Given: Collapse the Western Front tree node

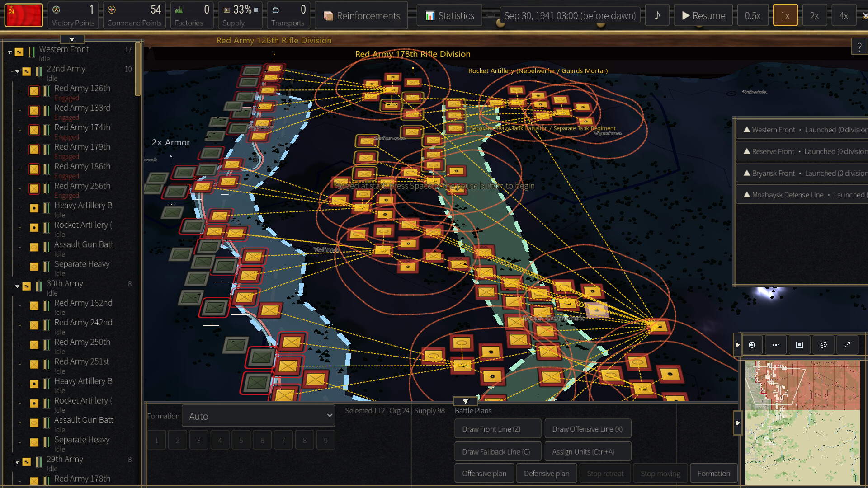Looking at the screenshot, I should [x=9, y=52].
